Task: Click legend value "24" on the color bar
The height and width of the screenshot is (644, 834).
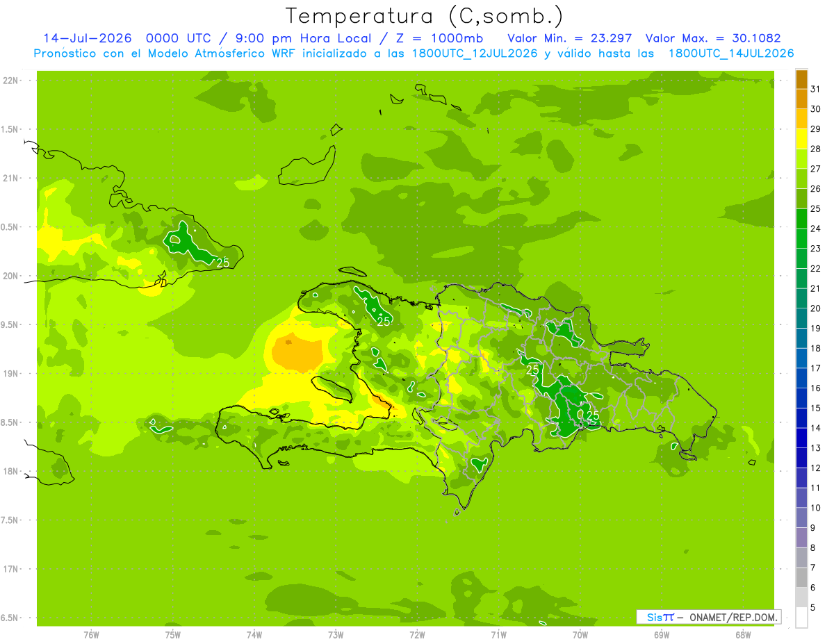Action: click(815, 228)
